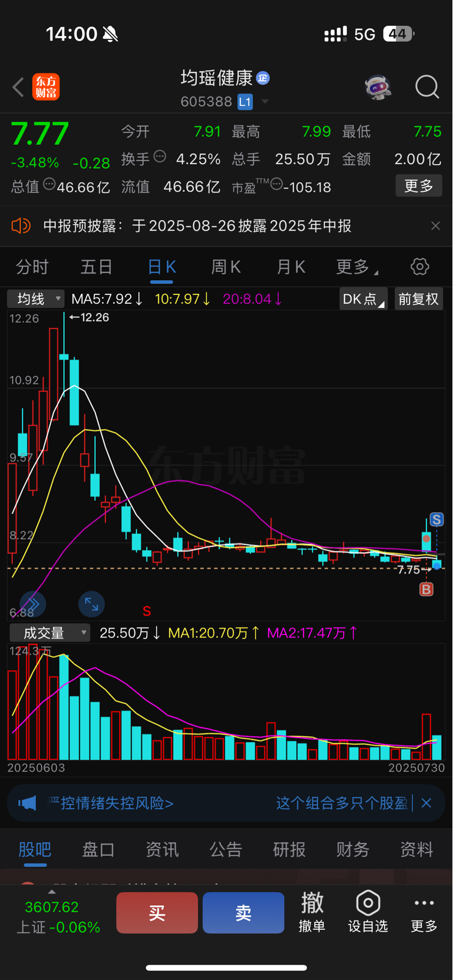Dismiss the 中报预披露 notice

(x=435, y=226)
